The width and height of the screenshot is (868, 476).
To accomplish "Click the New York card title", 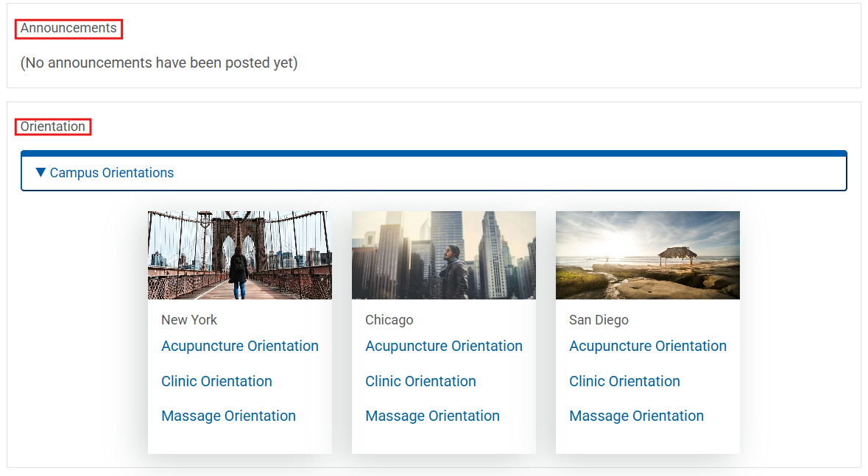I will coord(189,320).
